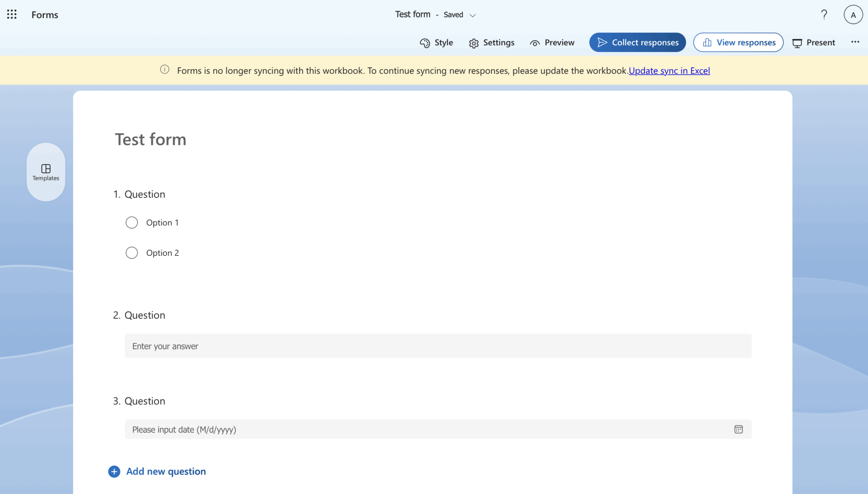Click the Test form title heading
The width and height of the screenshot is (868, 494).
(x=150, y=139)
